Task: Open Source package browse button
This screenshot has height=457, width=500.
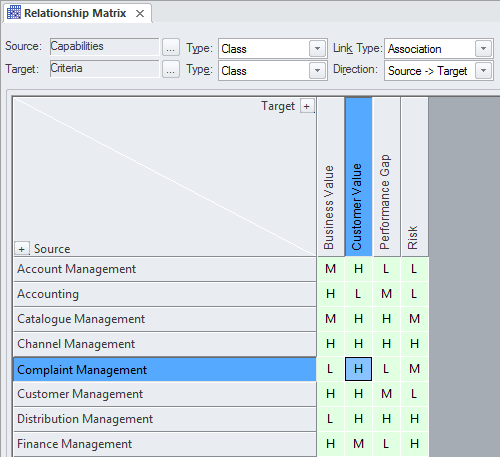Action: [x=171, y=47]
